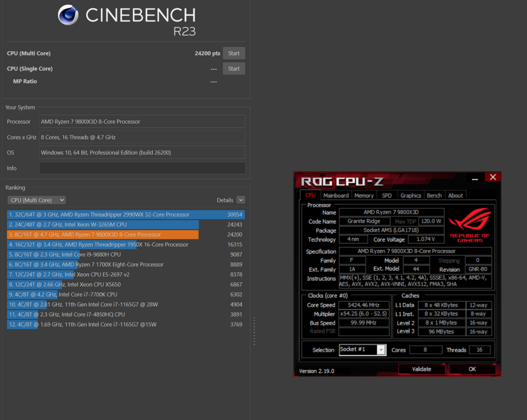Click the empty Info input field
The image size is (527, 420).
click(142, 168)
